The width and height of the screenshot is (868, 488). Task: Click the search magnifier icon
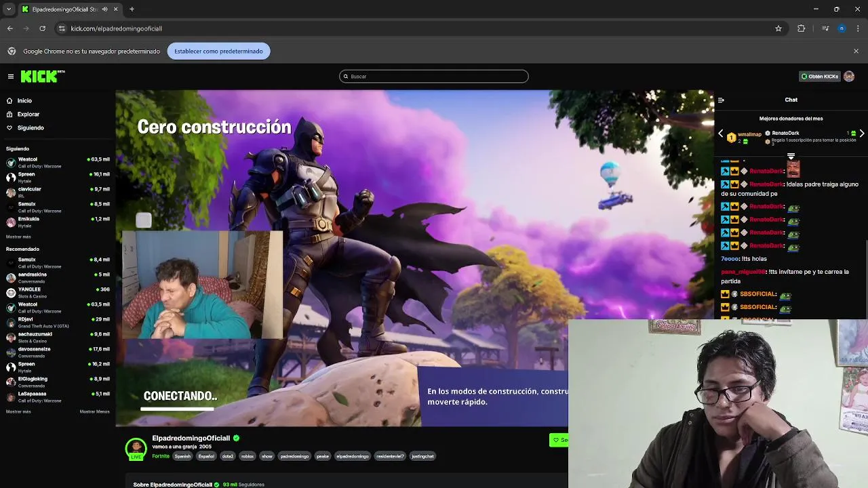346,77
